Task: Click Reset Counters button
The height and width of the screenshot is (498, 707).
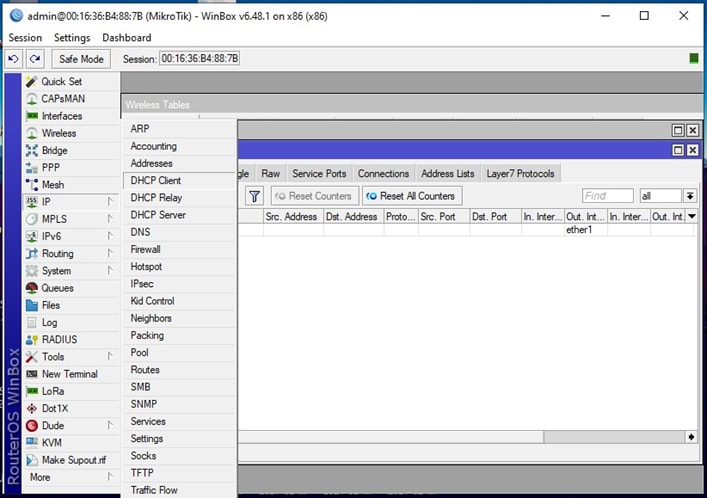Action: point(315,196)
